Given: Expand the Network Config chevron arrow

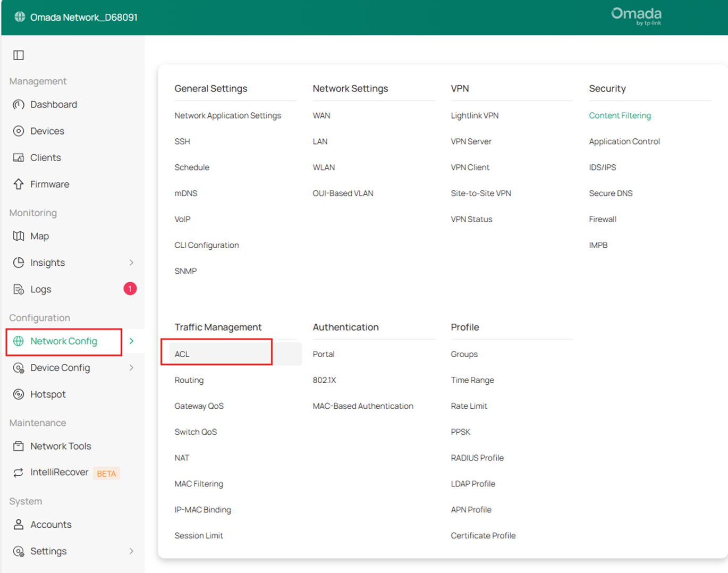Looking at the screenshot, I should point(131,341).
